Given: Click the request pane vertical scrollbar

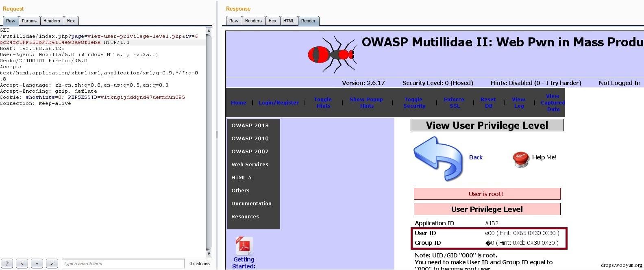Looking at the screenshot, I should tap(209, 142).
